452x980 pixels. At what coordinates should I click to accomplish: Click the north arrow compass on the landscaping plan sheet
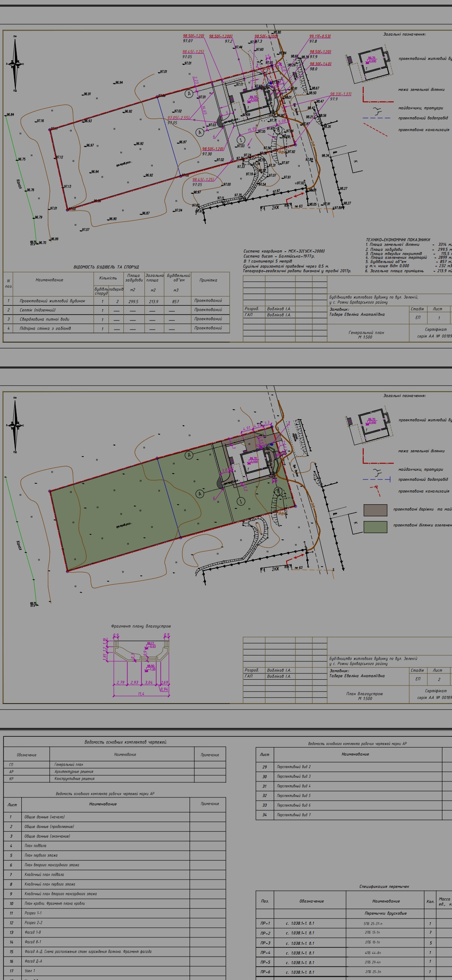click(15, 425)
